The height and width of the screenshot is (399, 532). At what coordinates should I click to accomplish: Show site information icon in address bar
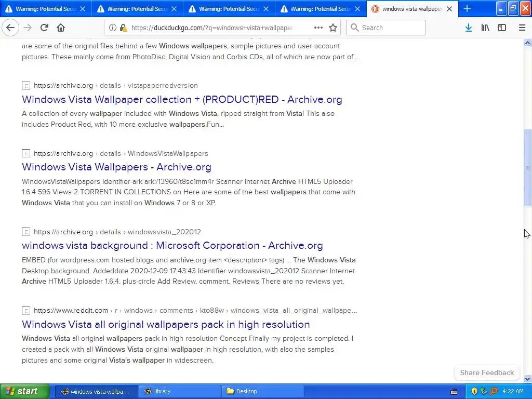[x=112, y=28]
